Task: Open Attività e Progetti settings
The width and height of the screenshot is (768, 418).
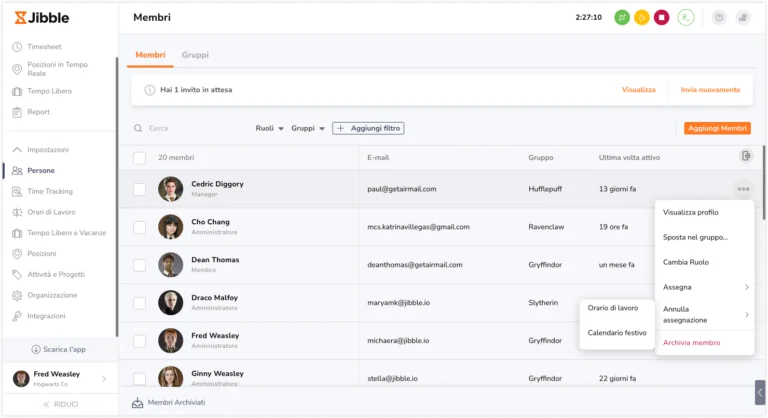Action: (48, 274)
